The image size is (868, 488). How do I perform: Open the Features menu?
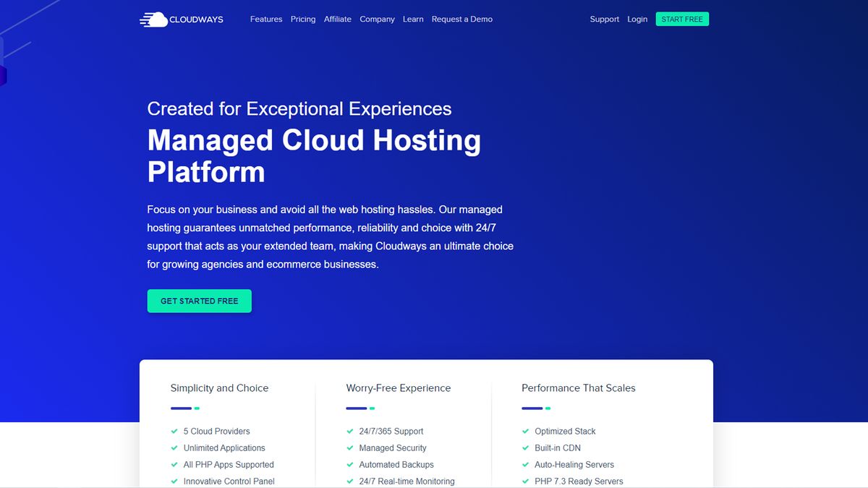tap(265, 19)
